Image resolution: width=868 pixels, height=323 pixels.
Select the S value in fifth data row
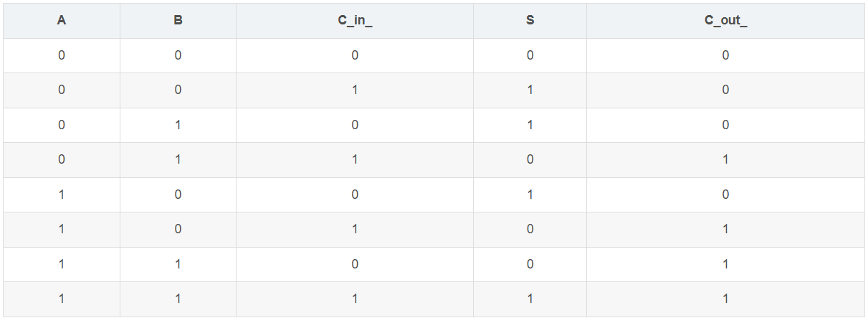click(530, 195)
